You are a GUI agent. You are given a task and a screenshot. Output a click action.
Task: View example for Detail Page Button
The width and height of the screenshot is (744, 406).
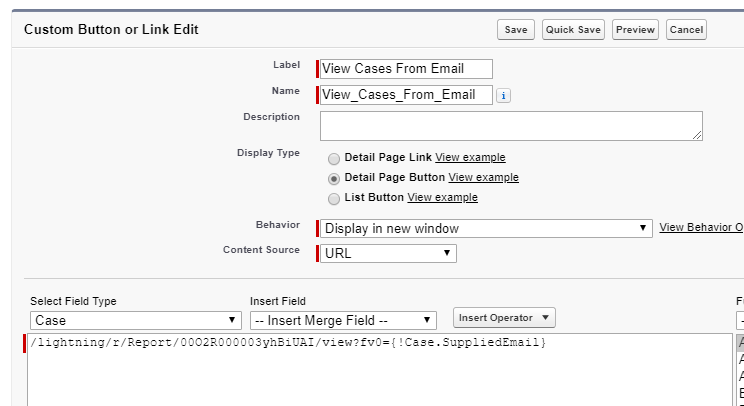click(x=483, y=178)
